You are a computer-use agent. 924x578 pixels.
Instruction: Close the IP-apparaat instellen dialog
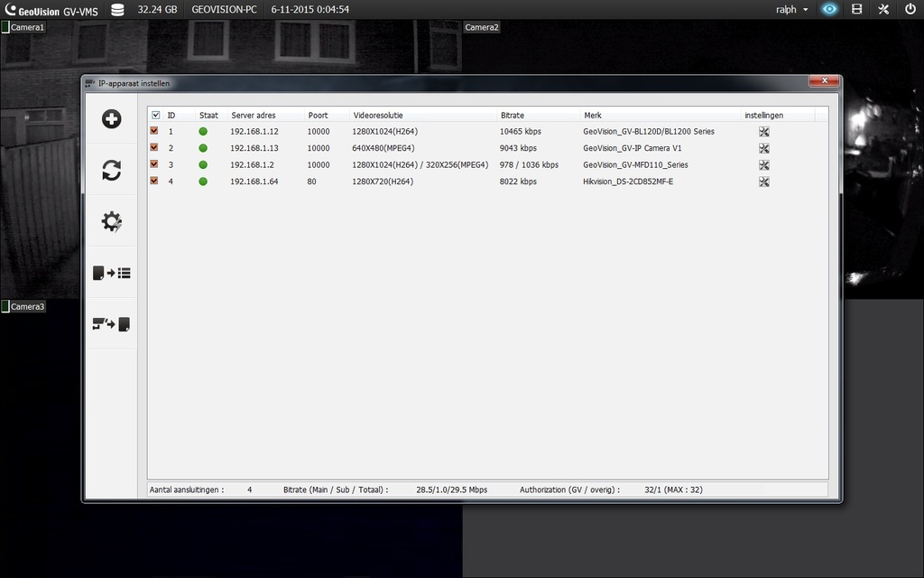[824, 81]
